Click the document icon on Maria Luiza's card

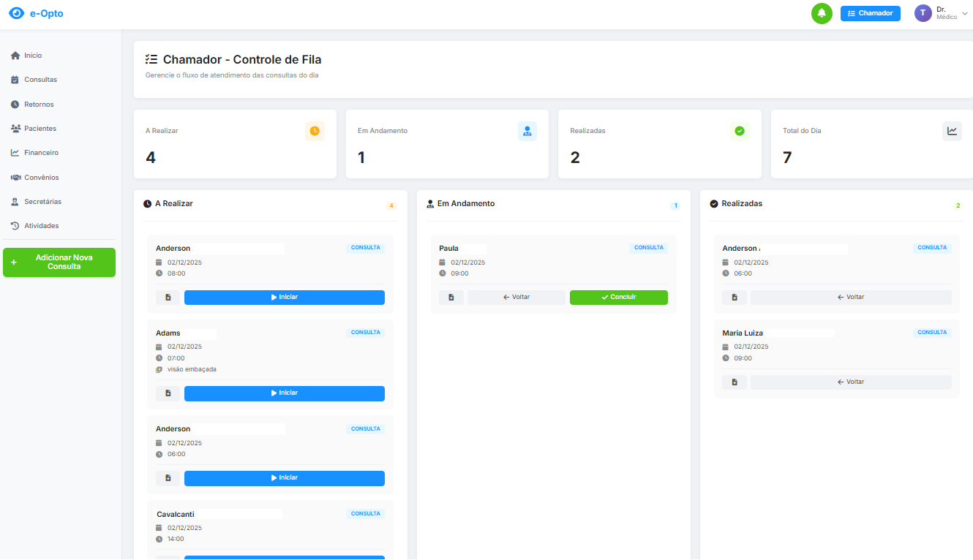734,382
